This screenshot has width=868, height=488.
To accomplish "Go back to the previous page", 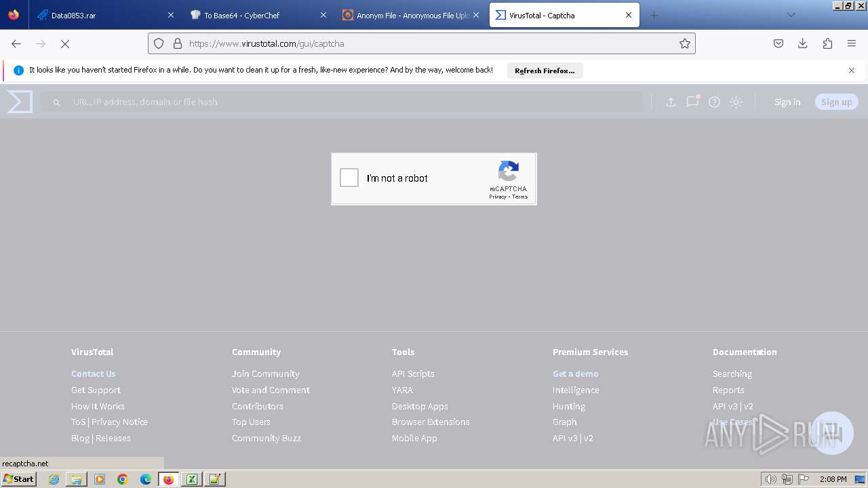I will (16, 43).
